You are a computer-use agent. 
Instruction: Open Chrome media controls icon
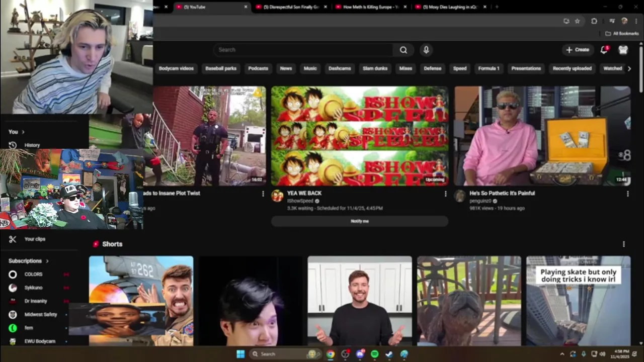coord(612,21)
